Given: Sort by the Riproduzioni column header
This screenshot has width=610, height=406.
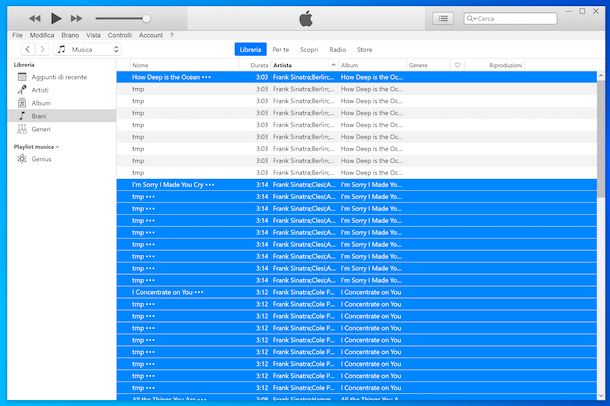Looking at the screenshot, I should pyautogui.click(x=495, y=65).
